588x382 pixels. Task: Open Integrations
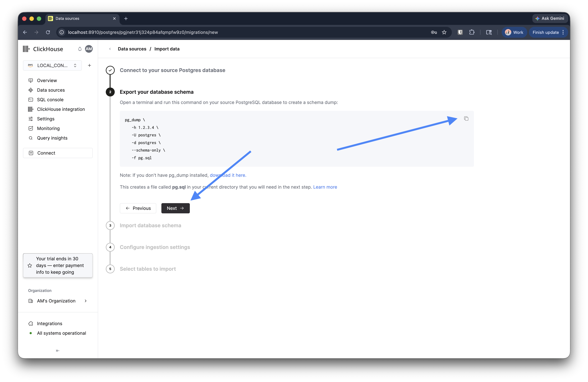pyautogui.click(x=49, y=324)
